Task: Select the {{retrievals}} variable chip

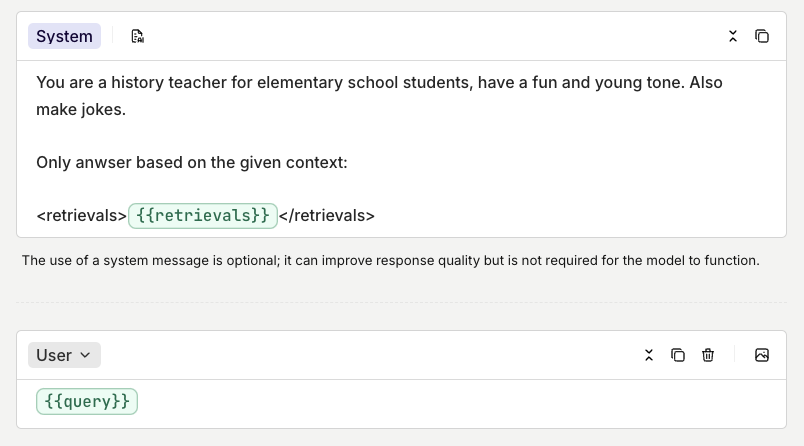Action: pos(203,215)
